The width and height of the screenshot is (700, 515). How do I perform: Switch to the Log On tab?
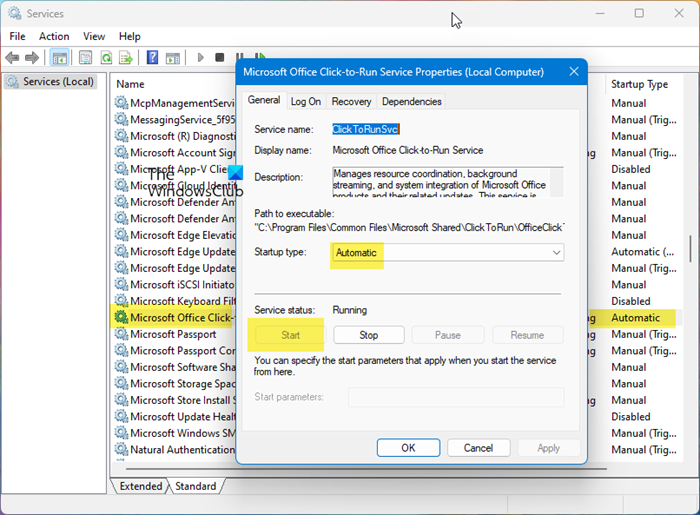pos(306,102)
